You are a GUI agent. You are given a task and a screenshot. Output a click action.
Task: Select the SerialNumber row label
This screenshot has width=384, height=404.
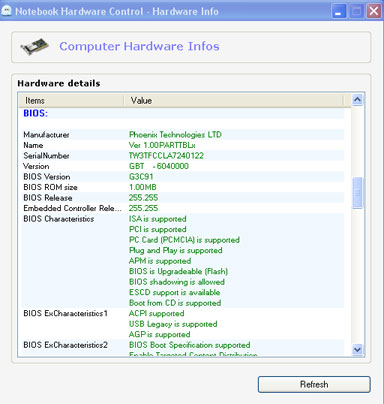click(x=46, y=156)
